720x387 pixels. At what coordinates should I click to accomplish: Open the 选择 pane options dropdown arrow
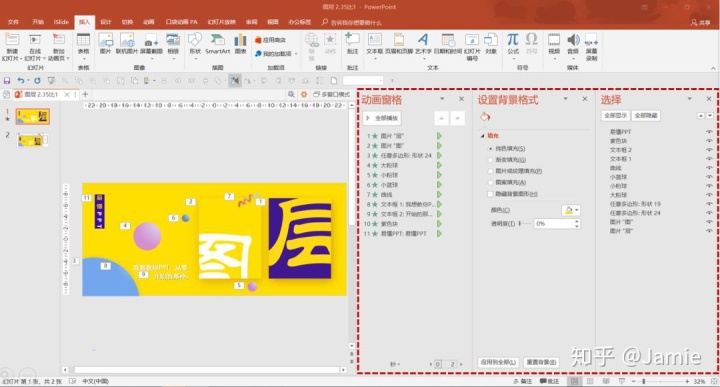(x=689, y=99)
